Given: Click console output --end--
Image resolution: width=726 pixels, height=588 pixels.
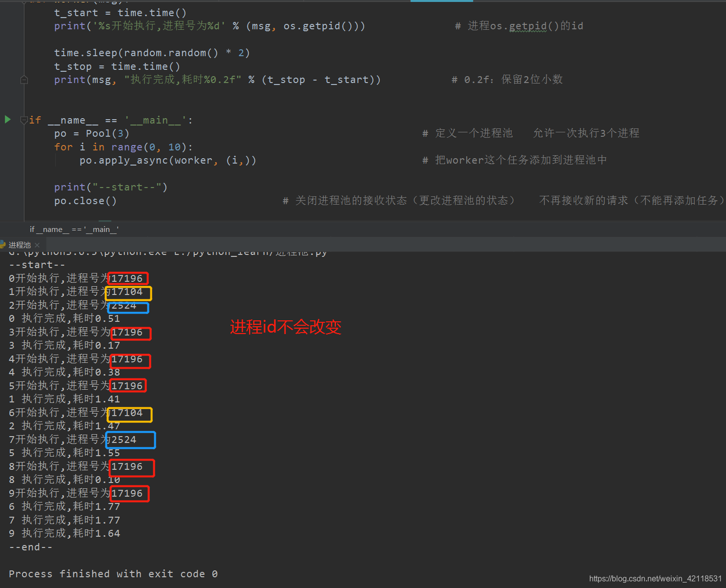Looking at the screenshot, I should (31, 547).
